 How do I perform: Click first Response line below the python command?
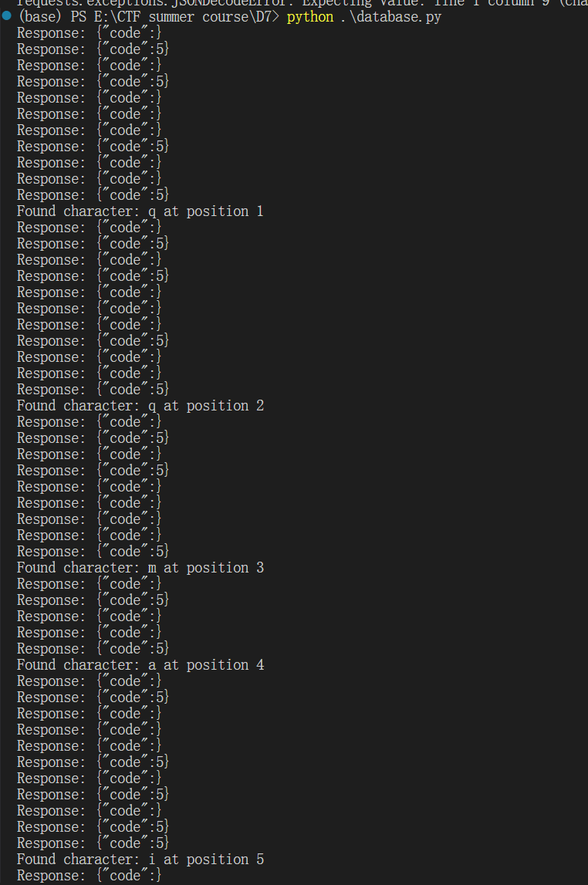pyautogui.click(x=89, y=33)
